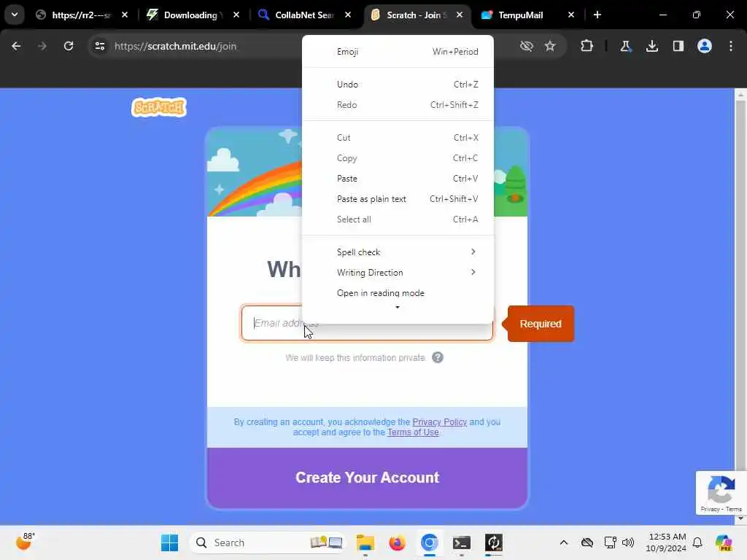Click the Scratch logo
This screenshot has width=747, height=560.
(x=159, y=108)
